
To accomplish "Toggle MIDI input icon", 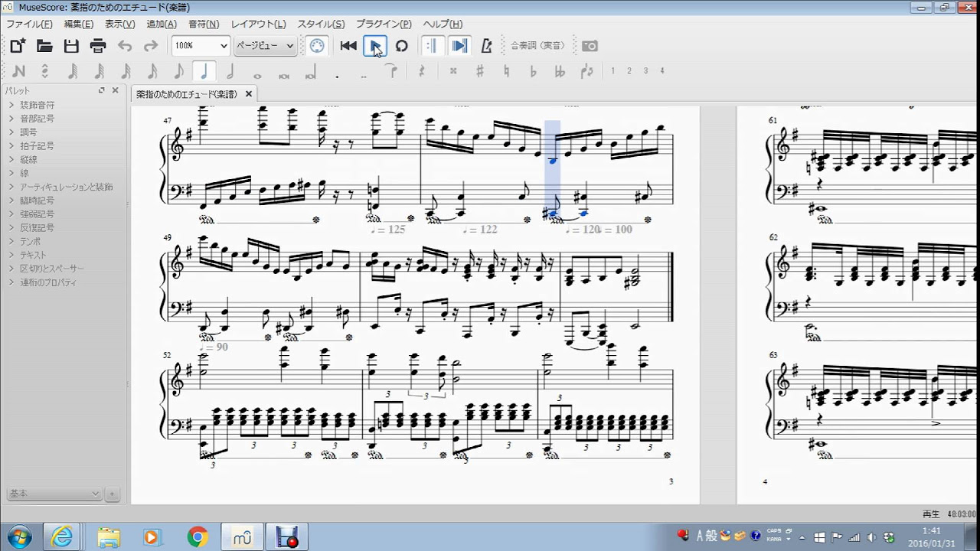I will tap(317, 46).
